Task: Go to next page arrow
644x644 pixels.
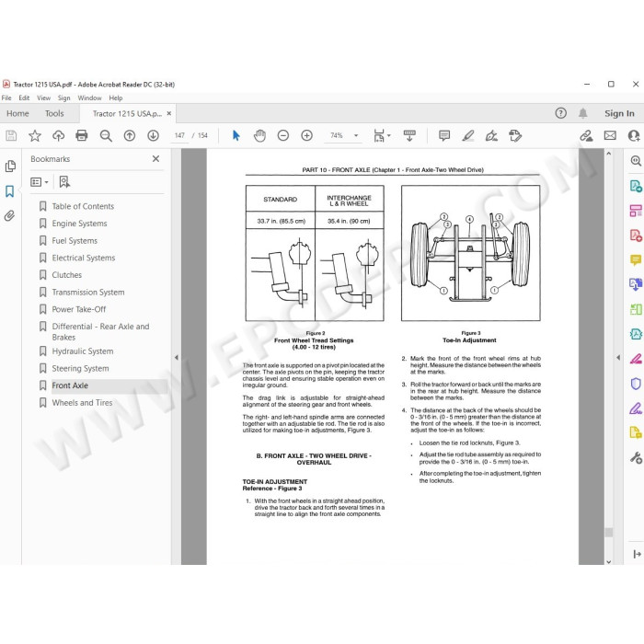Action: (154, 135)
